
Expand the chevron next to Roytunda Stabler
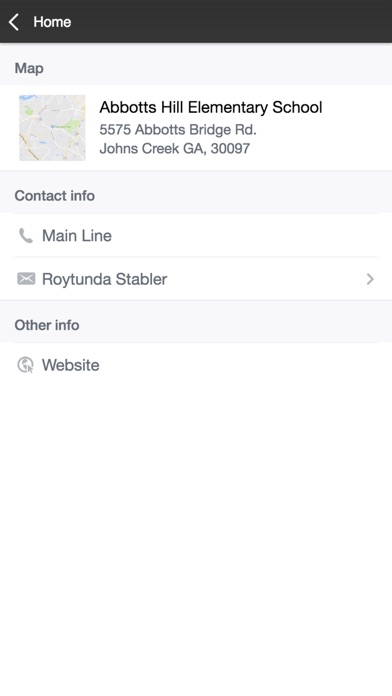pyautogui.click(x=370, y=279)
